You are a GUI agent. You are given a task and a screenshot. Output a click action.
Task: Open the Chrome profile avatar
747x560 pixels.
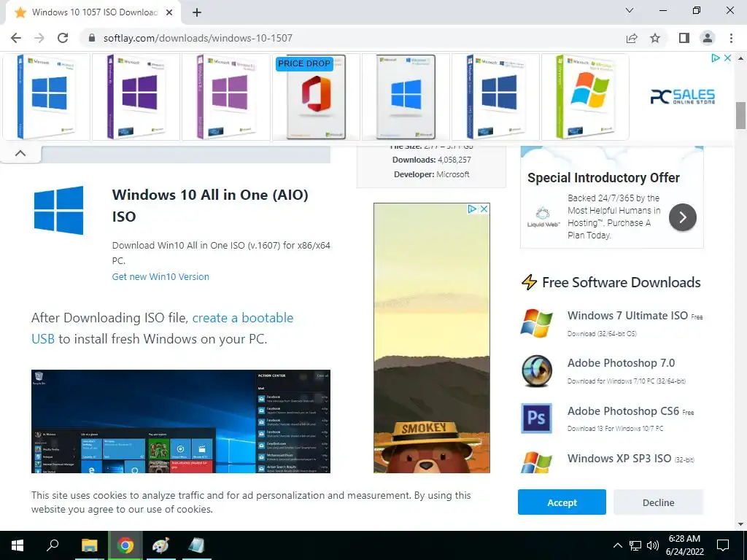pyautogui.click(x=708, y=38)
